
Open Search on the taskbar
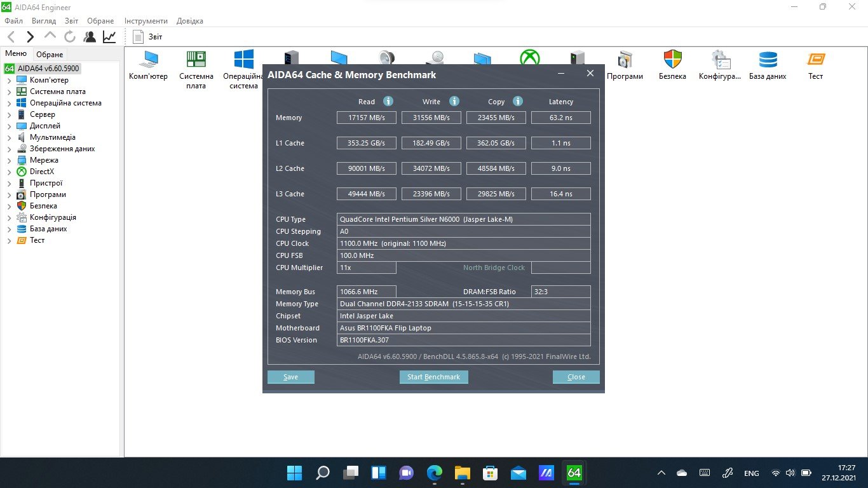point(323,473)
